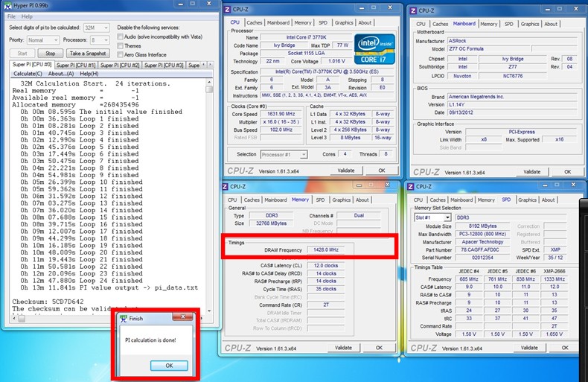Screen dimensions: 588x382
Task: Open the About...(A) menu
Action: point(61,74)
